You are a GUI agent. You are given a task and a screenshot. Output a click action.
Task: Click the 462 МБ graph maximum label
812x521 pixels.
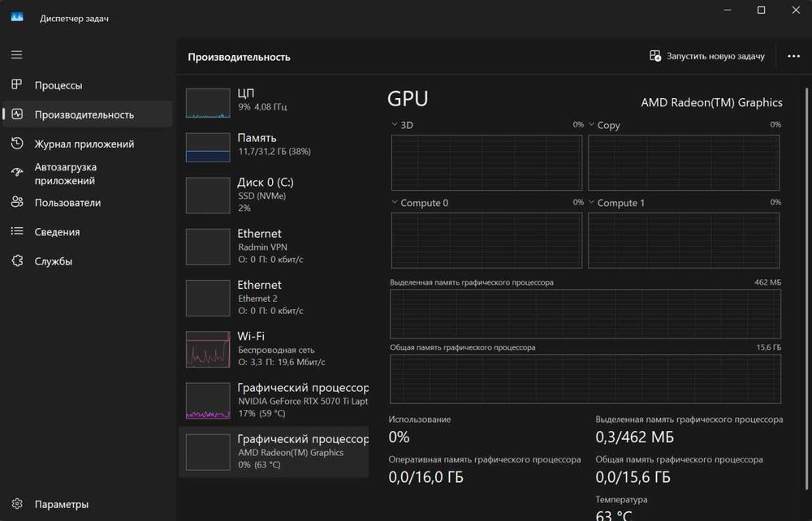pyautogui.click(x=768, y=282)
